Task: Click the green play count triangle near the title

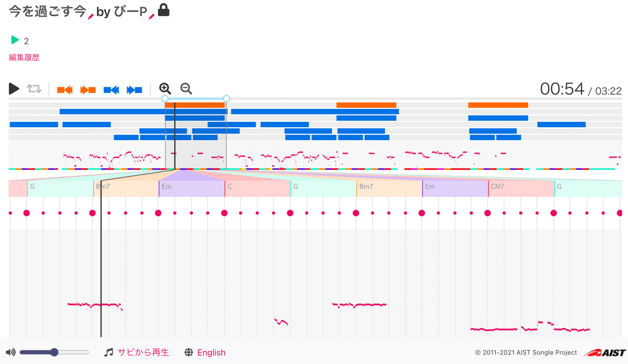Action: tap(14, 40)
